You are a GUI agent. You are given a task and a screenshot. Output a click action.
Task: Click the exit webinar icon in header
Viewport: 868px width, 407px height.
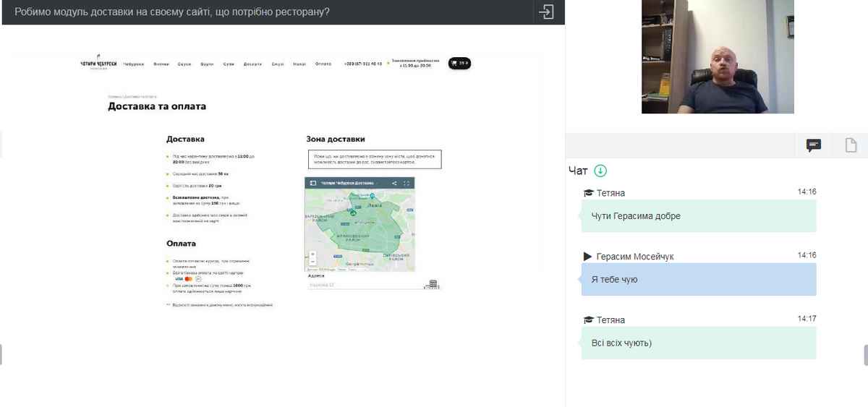click(x=546, y=12)
